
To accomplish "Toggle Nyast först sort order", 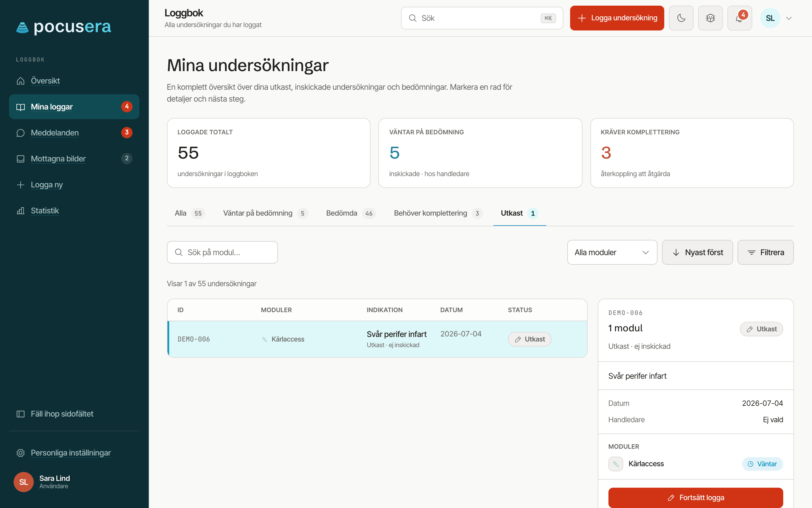I will (697, 252).
